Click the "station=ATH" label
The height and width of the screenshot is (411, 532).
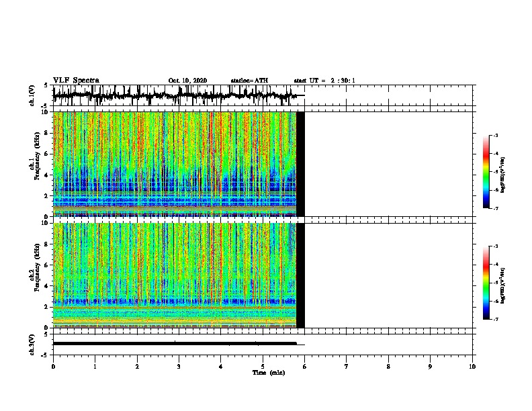(x=249, y=81)
